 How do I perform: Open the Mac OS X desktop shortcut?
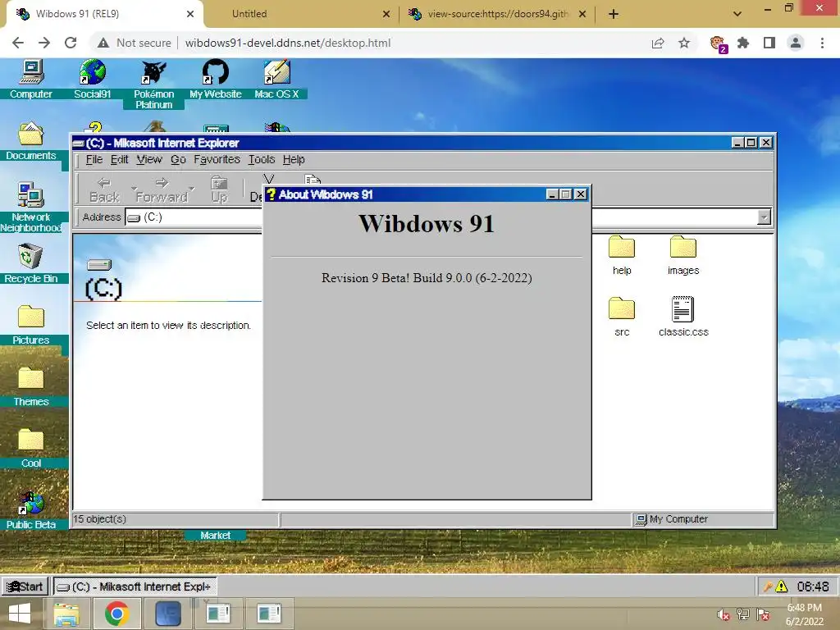[x=276, y=72]
